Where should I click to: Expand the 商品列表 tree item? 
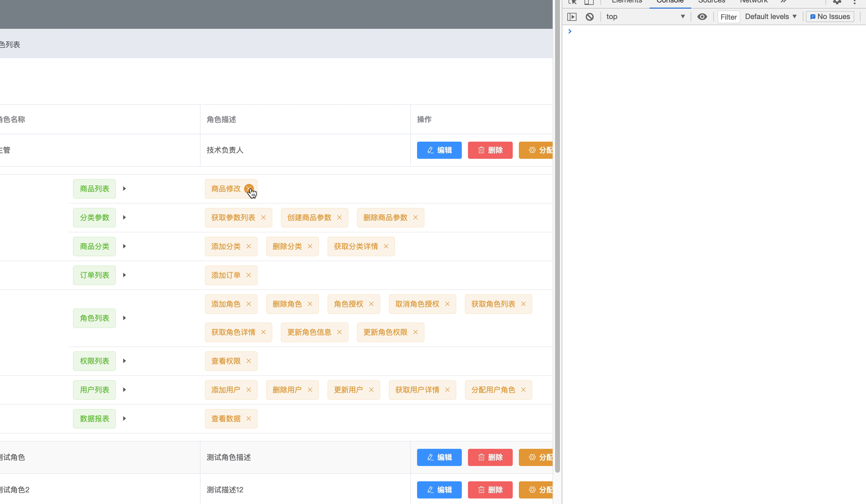[x=124, y=189]
